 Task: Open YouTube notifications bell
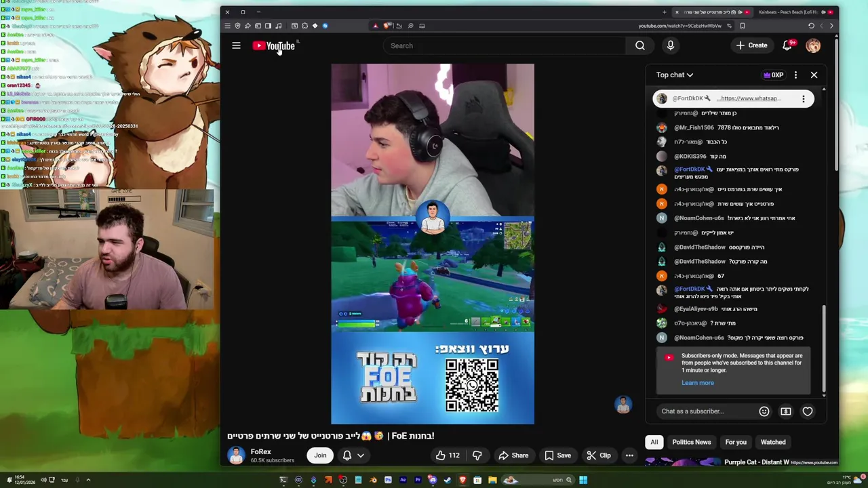coord(787,45)
